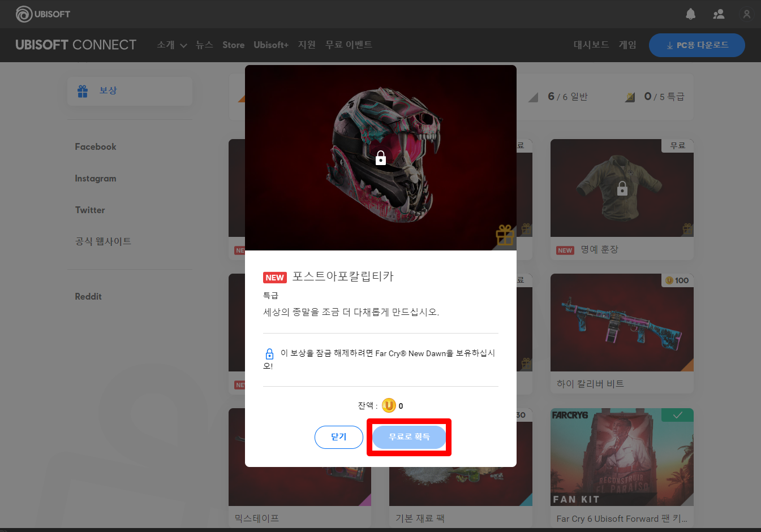Click the gift icon on helmet image corner
This screenshot has width=761, height=532.
[505, 235]
